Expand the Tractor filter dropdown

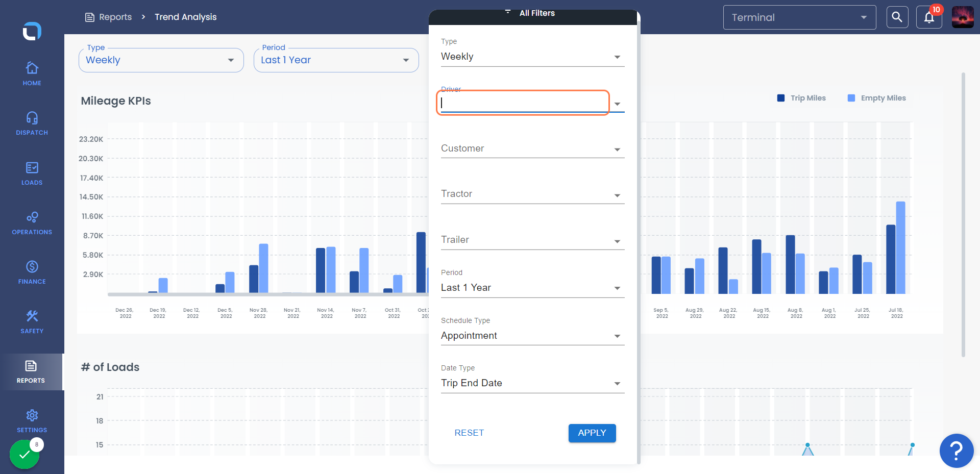(x=532, y=194)
